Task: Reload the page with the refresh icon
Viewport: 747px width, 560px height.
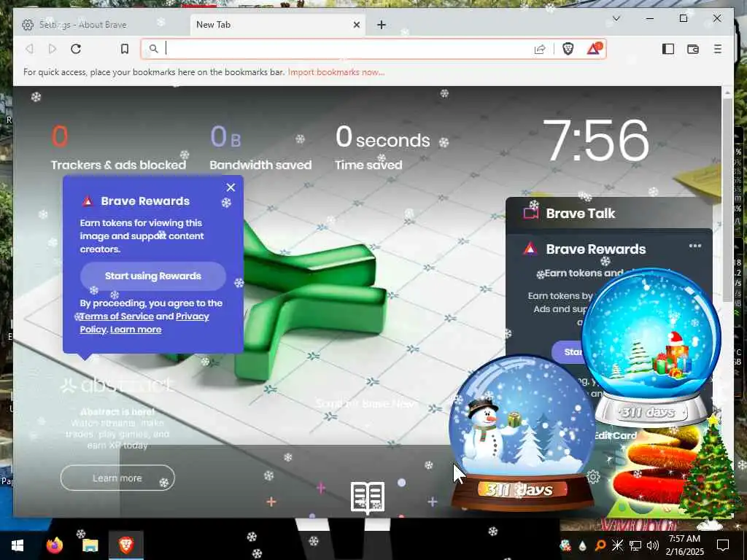Action: click(76, 49)
